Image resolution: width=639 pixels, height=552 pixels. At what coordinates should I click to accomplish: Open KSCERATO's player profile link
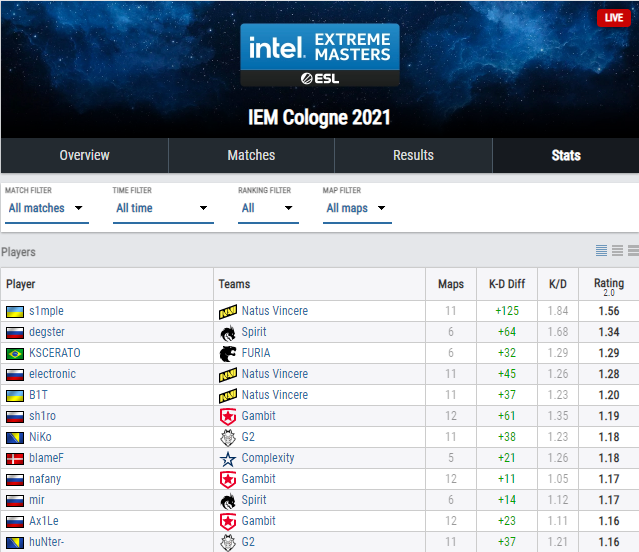point(55,353)
